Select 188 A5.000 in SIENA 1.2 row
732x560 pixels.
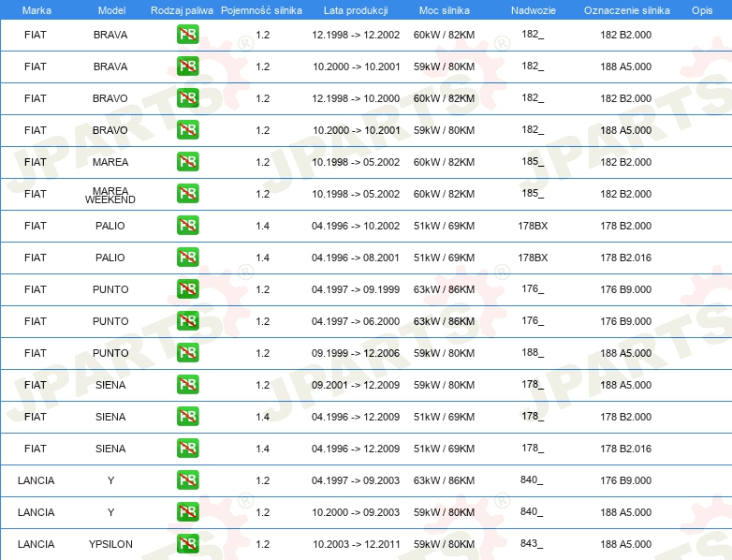click(625, 385)
